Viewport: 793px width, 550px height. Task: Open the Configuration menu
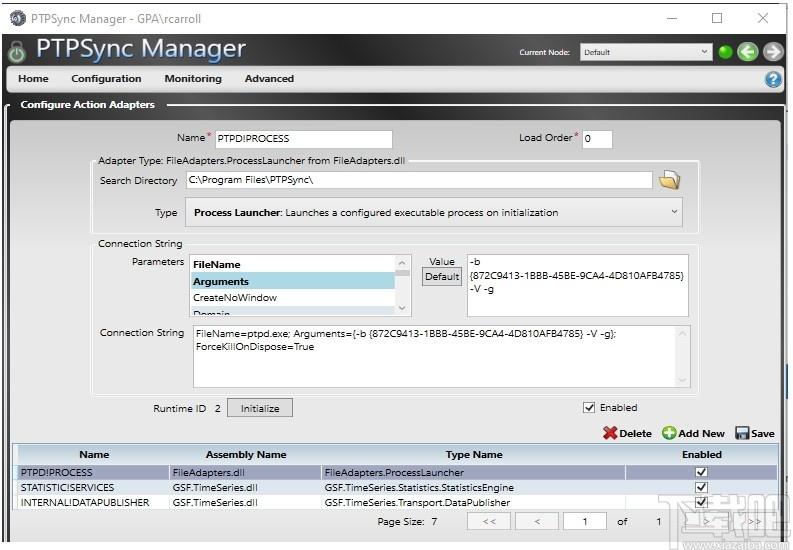(106, 79)
